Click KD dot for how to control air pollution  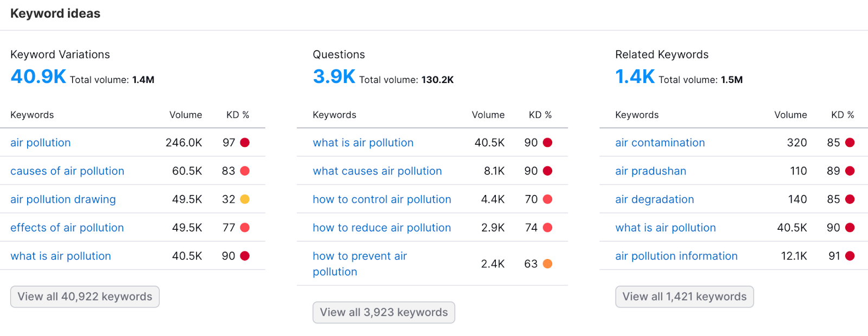(x=547, y=199)
